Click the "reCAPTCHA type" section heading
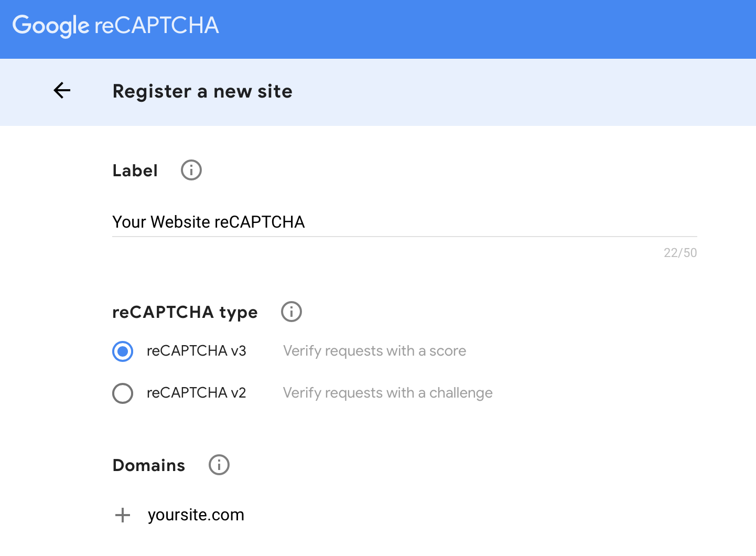Viewport: 756px width, 556px height. [185, 312]
